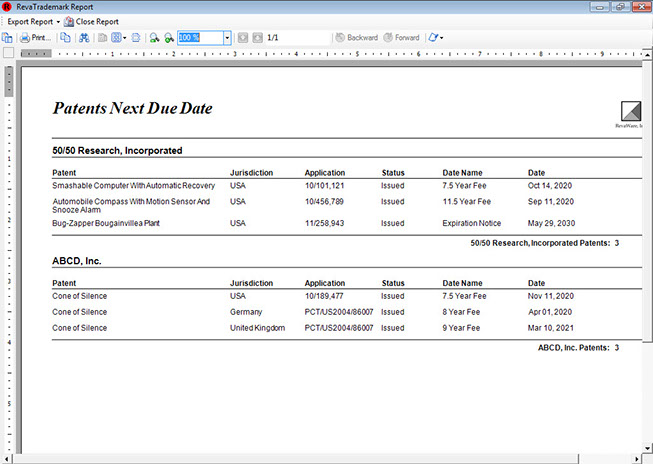Open the zoom percentage dropdown arrow

[228, 38]
